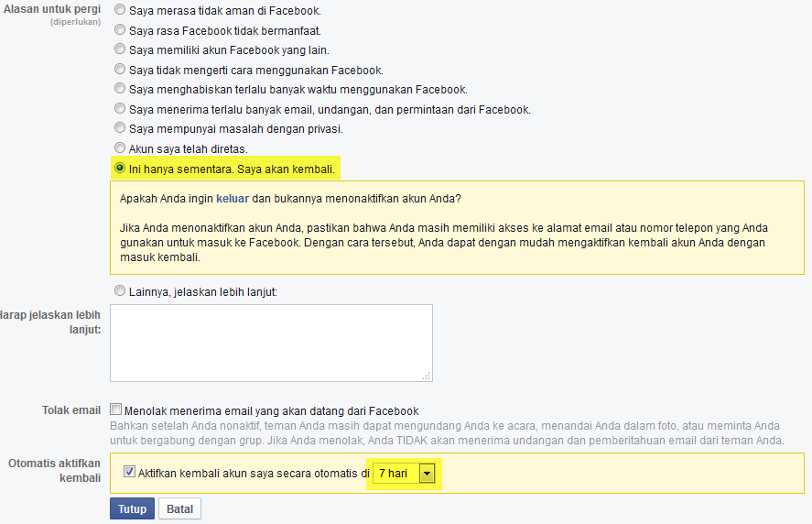Click the 'Otomatis aktifkan kembali' label
The width and height of the screenshot is (812, 524).
[54, 471]
